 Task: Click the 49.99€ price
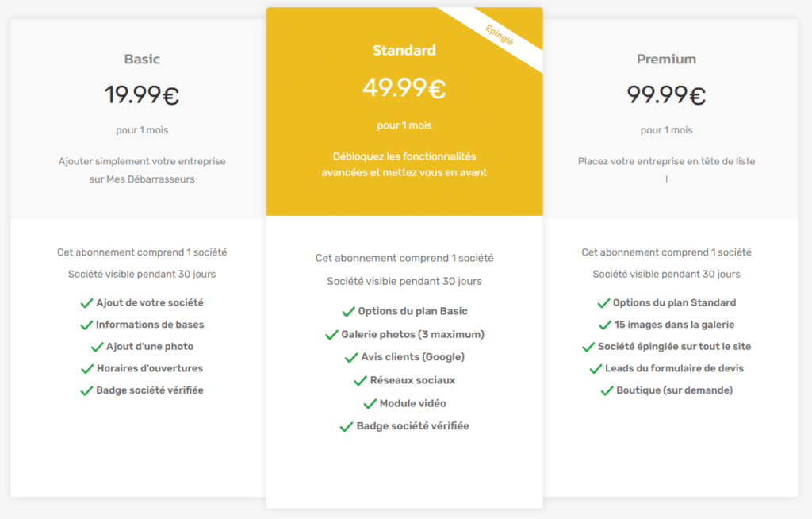pos(404,87)
